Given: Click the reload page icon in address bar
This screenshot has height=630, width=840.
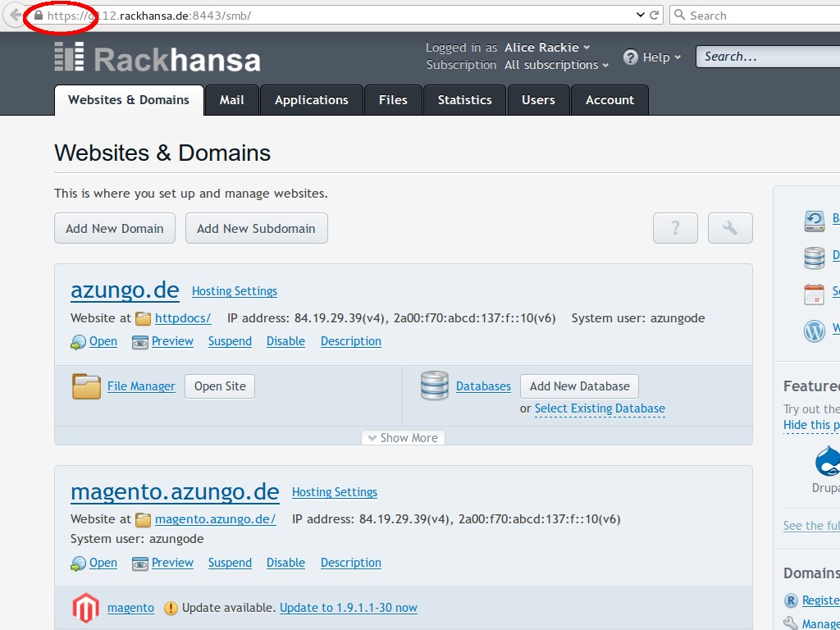Looking at the screenshot, I should point(654,15).
